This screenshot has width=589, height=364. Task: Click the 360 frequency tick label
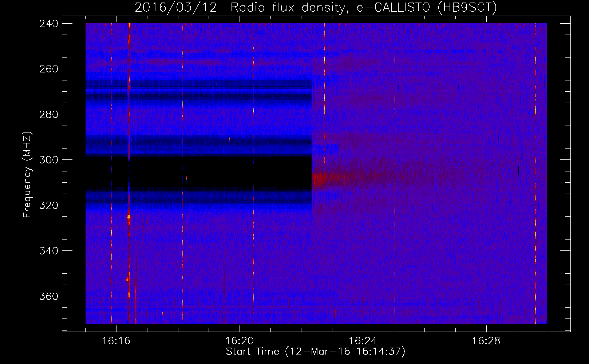(49, 297)
